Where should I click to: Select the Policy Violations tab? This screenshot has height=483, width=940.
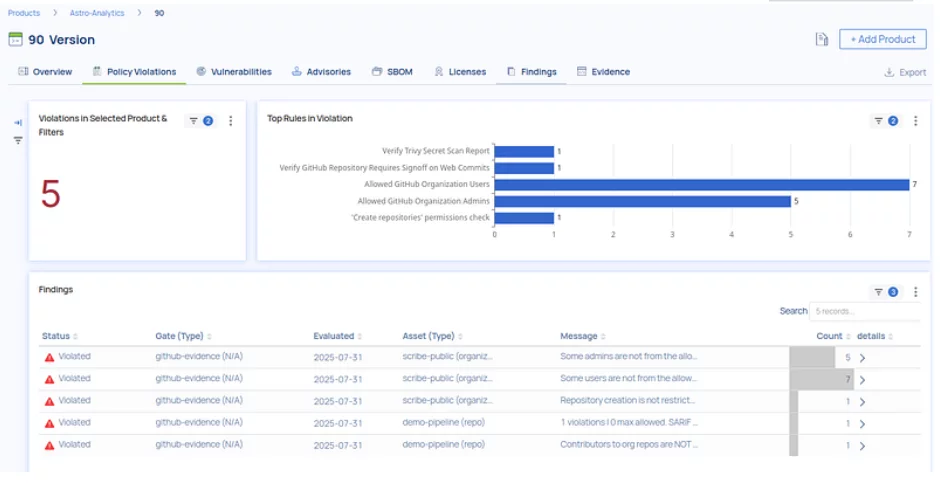(134, 71)
